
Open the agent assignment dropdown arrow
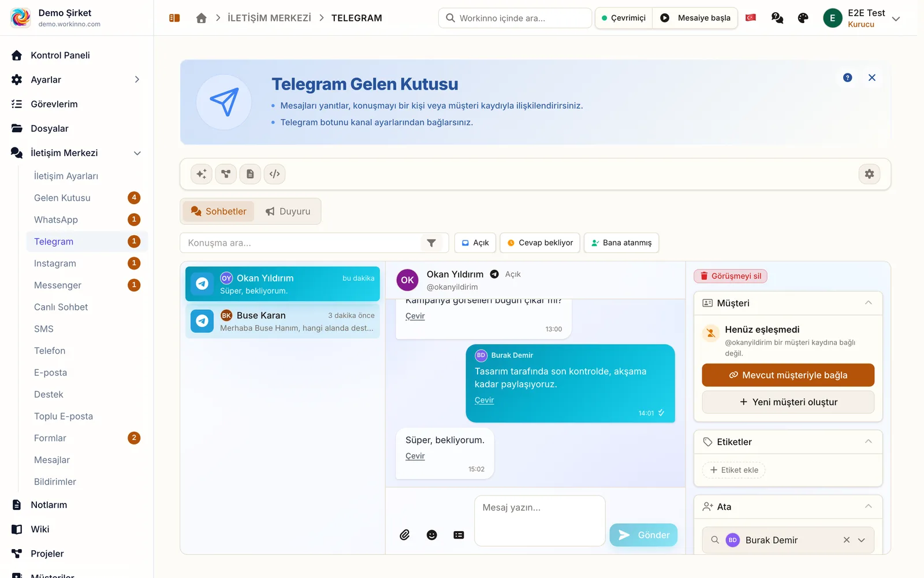(x=862, y=540)
